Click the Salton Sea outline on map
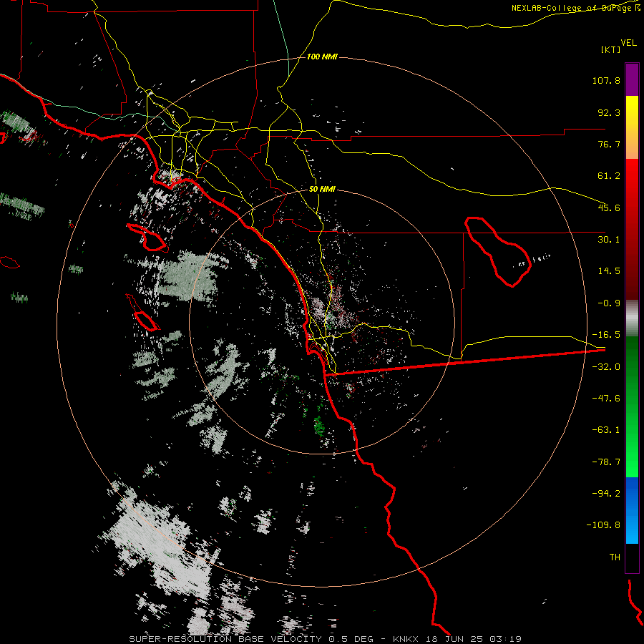Image resolution: width=644 pixels, height=644 pixels. point(498,251)
